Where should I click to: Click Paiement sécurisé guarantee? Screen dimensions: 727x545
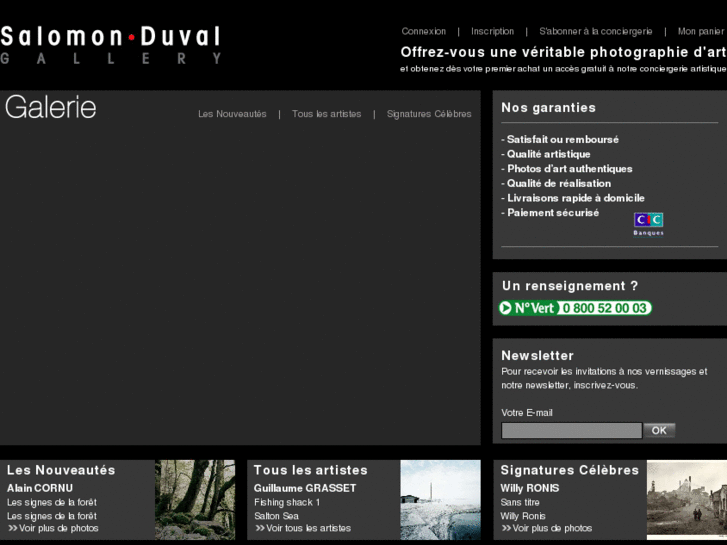click(550, 212)
